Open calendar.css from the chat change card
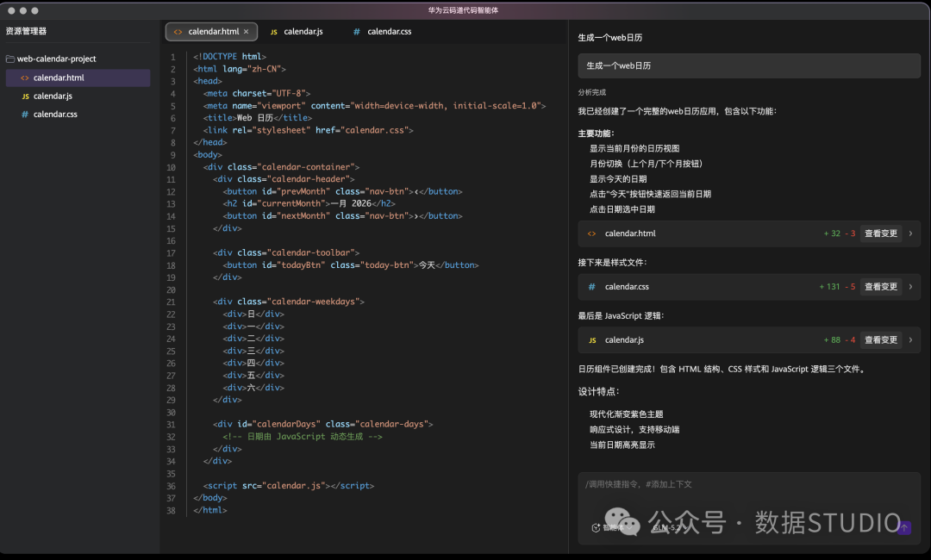This screenshot has width=931, height=560. 627,287
